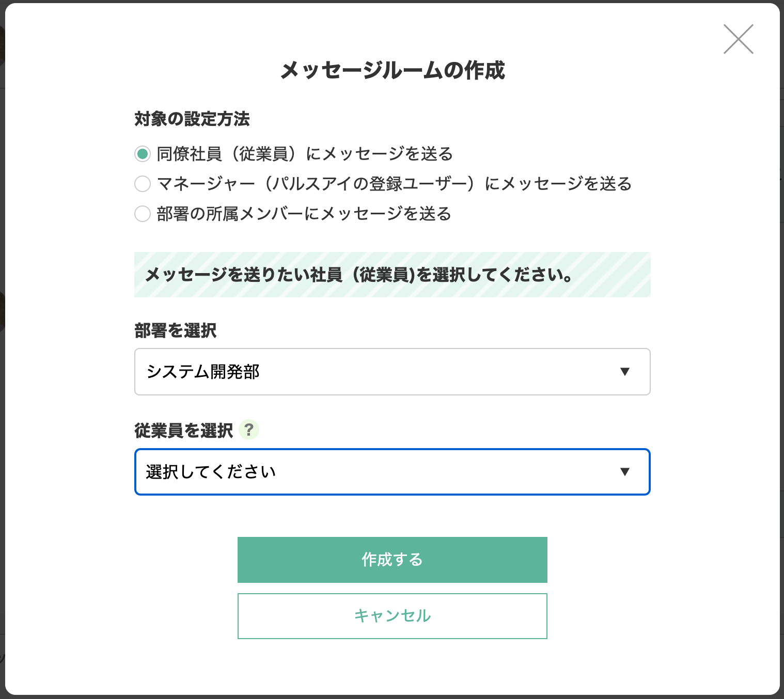
Task: Select the 同僚社員（従業員） radio button
Action: coord(143,154)
